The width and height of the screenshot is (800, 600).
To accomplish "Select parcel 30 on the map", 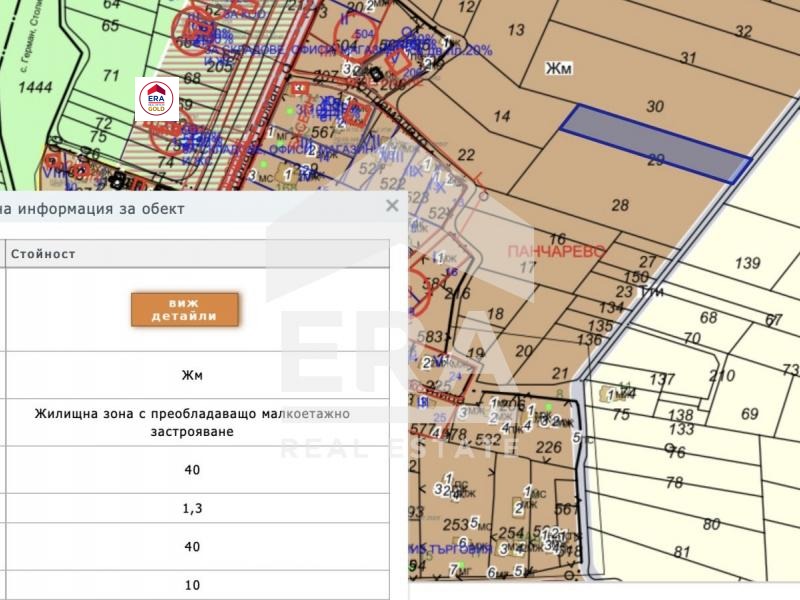I will click(655, 106).
